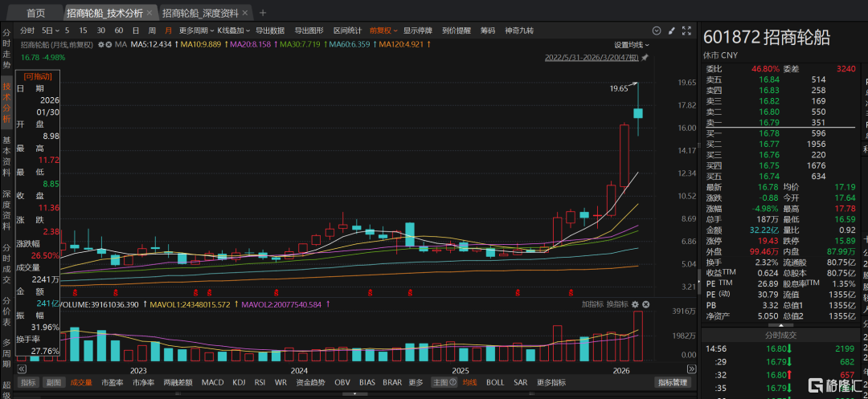Switch chart to 分时 view
The width and height of the screenshot is (868, 399).
(x=27, y=31)
